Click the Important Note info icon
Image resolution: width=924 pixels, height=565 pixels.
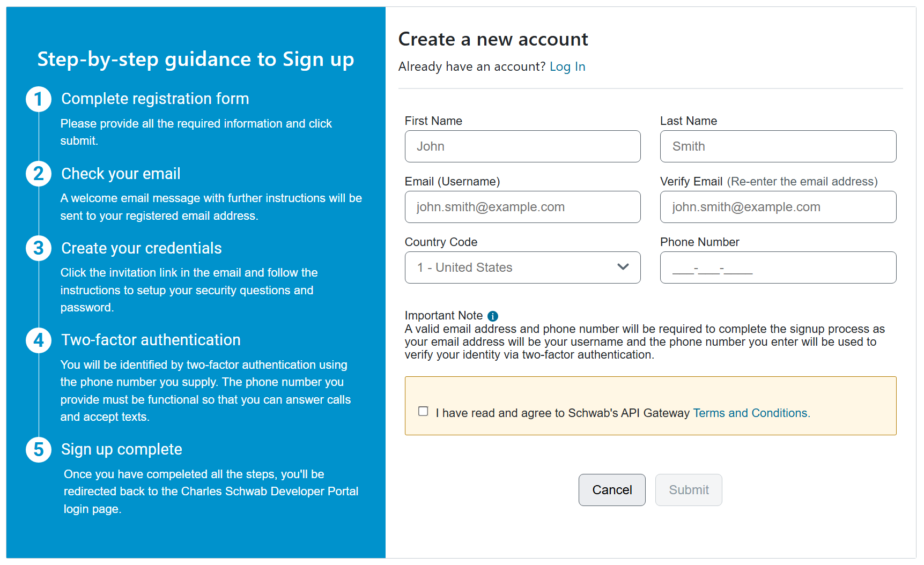[x=493, y=316]
